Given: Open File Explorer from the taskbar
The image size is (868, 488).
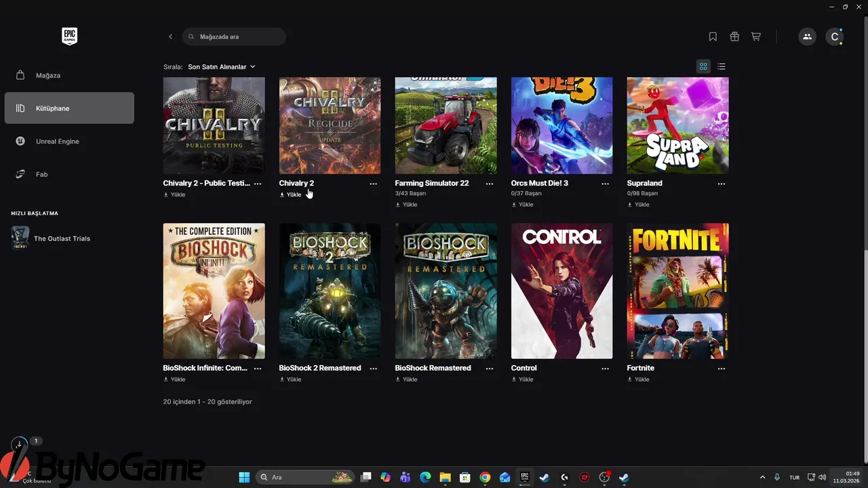Looking at the screenshot, I should (445, 477).
